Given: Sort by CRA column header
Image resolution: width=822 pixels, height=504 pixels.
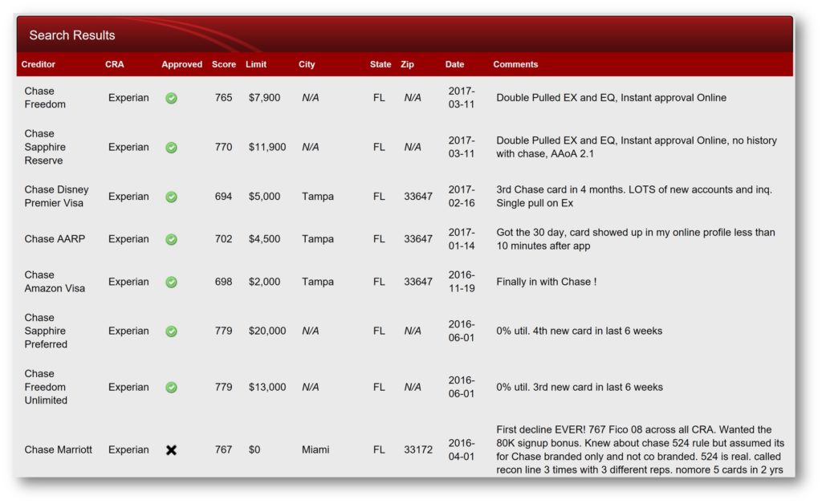Looking at the screenshot, I should [114, 64].
